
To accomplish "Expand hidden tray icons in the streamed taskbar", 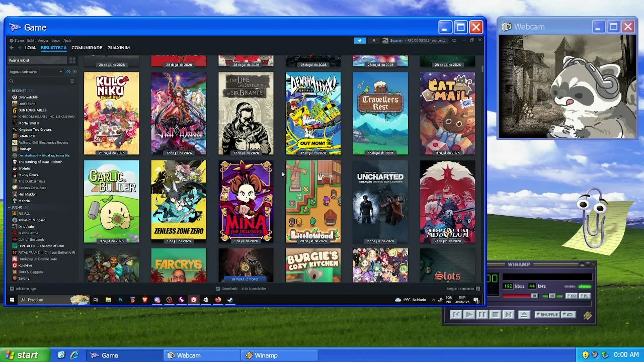I will [433, 300].
